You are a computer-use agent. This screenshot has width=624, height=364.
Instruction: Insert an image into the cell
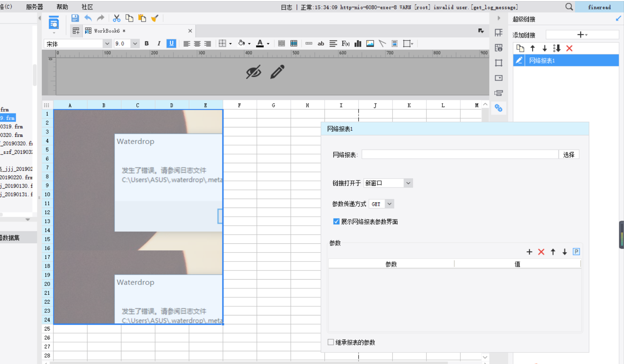coord(370,44)
